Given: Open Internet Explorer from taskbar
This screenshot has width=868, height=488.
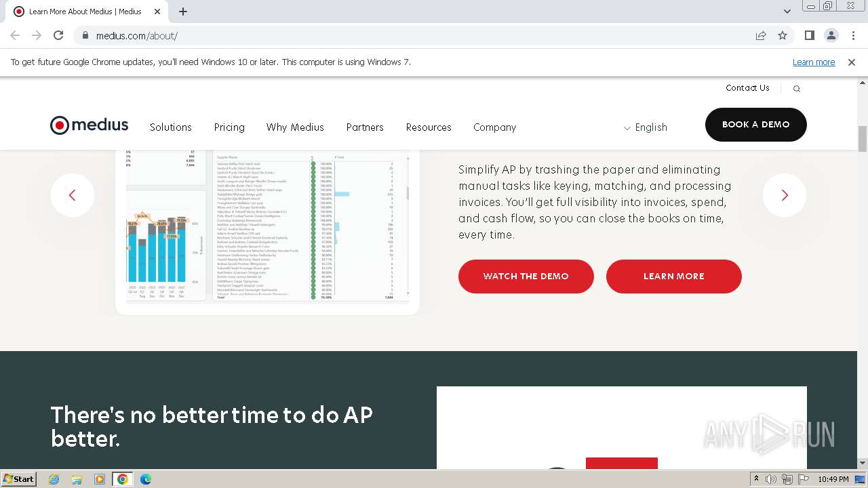Looking at the screenshot, I should click(54, 479).
